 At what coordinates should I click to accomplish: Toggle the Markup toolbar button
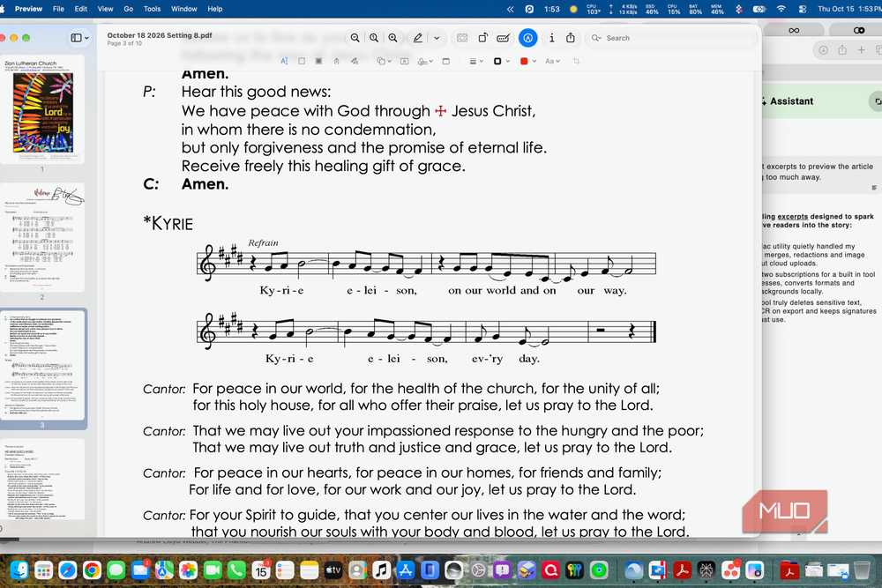(x=527, y=38)
